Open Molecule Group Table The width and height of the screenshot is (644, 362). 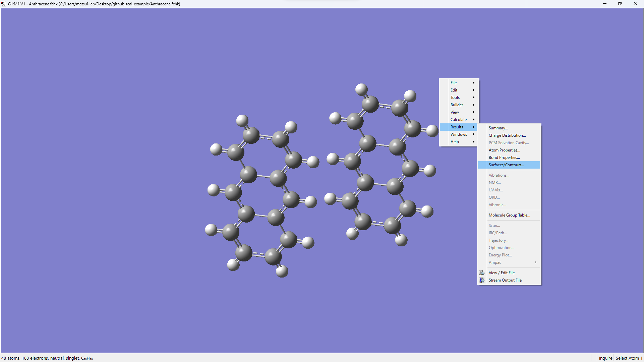coord(509,215)
